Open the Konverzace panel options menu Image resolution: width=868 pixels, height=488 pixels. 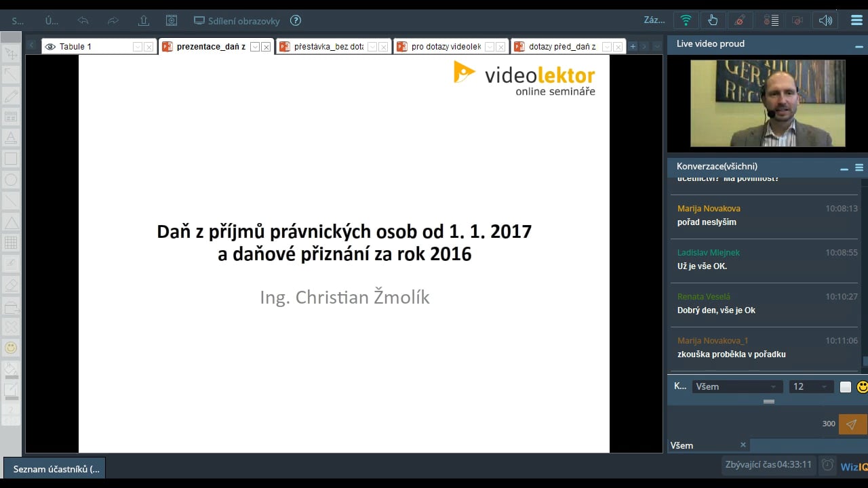pos(859,168)
